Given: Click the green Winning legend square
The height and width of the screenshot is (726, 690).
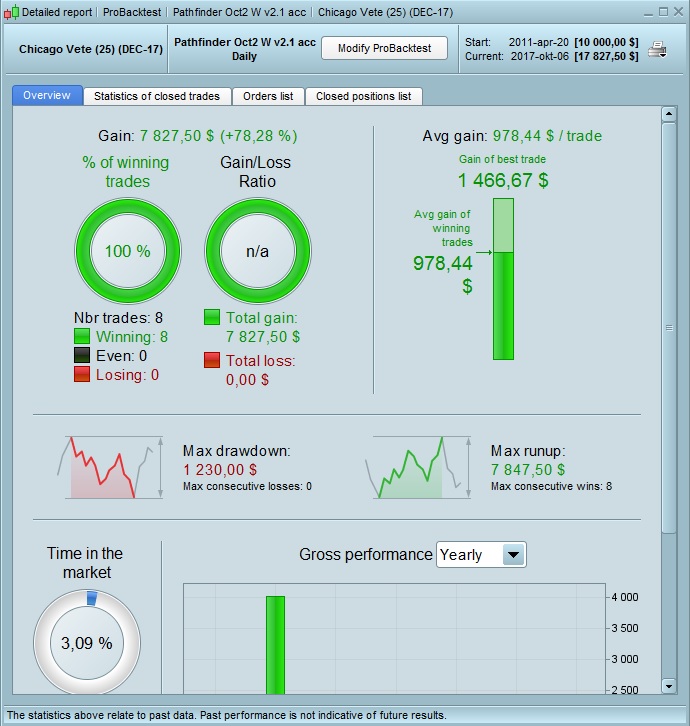Looking at the screenshot, I should pos(82,336).
